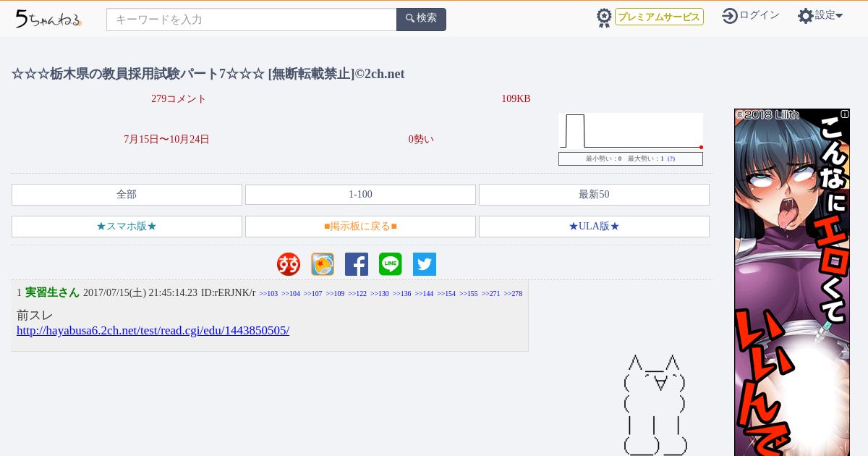868x456 pixels.
Task: Click the 279コメント count text
Action: pyautogui.click(x=179, y=99)
